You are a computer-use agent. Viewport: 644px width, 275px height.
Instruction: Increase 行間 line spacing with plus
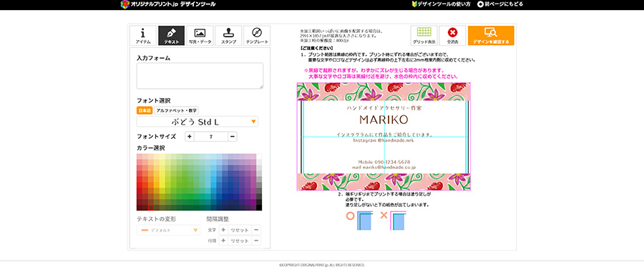(223, 241)
